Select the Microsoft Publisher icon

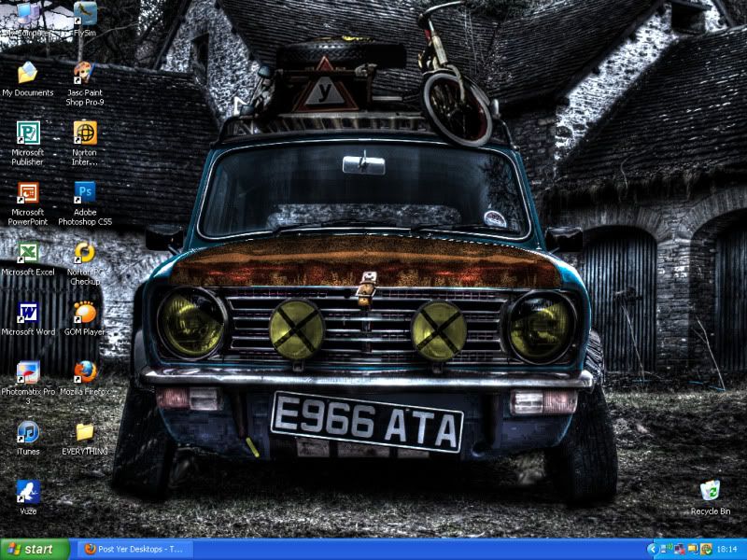click(x=28, y=134)
